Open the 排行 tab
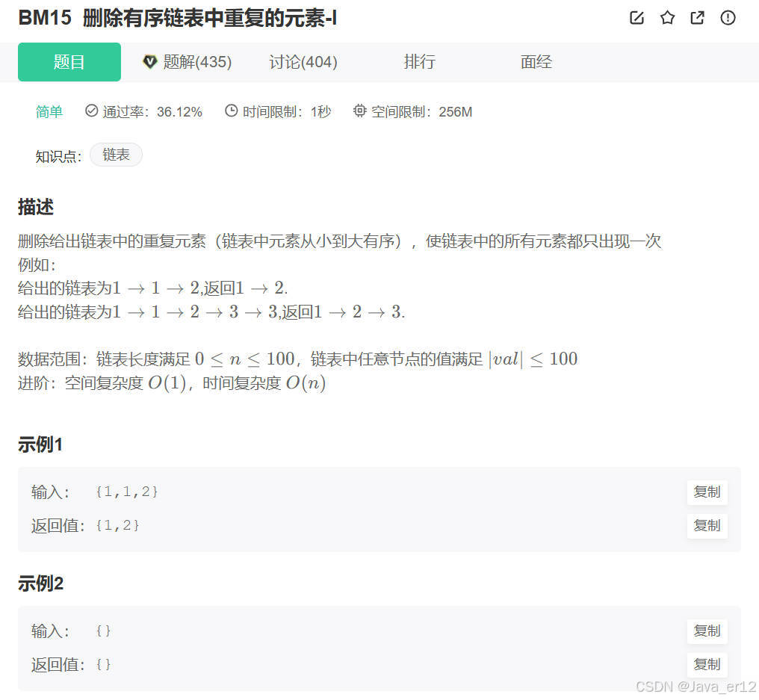The height and width of the screenshot is (700, 759). click(419, 62)
